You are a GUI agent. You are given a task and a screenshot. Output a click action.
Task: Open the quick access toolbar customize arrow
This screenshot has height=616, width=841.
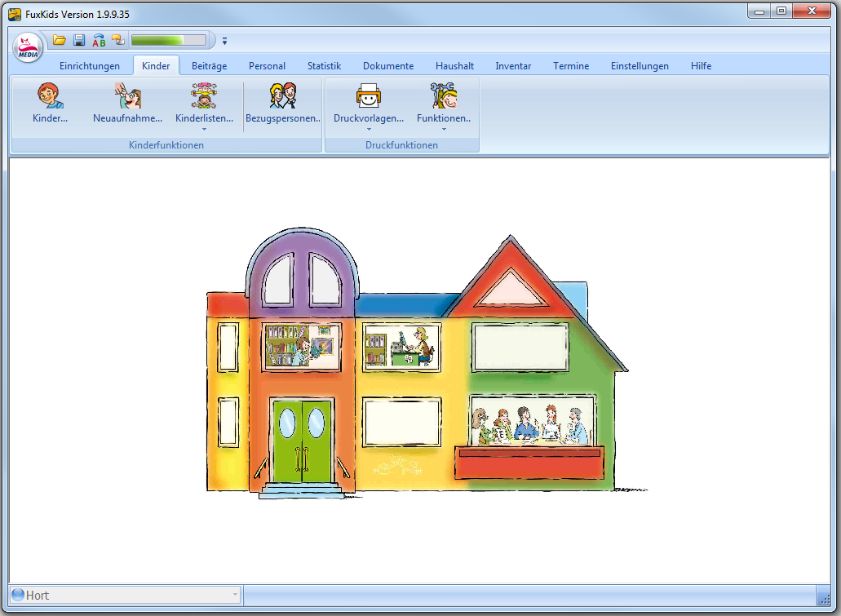pyautogui.click(x=225, y=41)
